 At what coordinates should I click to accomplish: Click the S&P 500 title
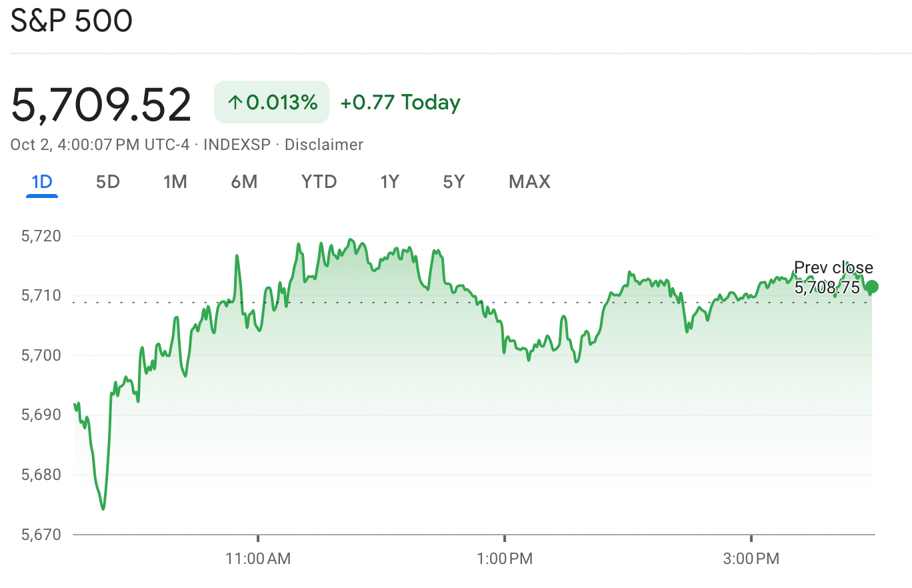coord(71,21)
